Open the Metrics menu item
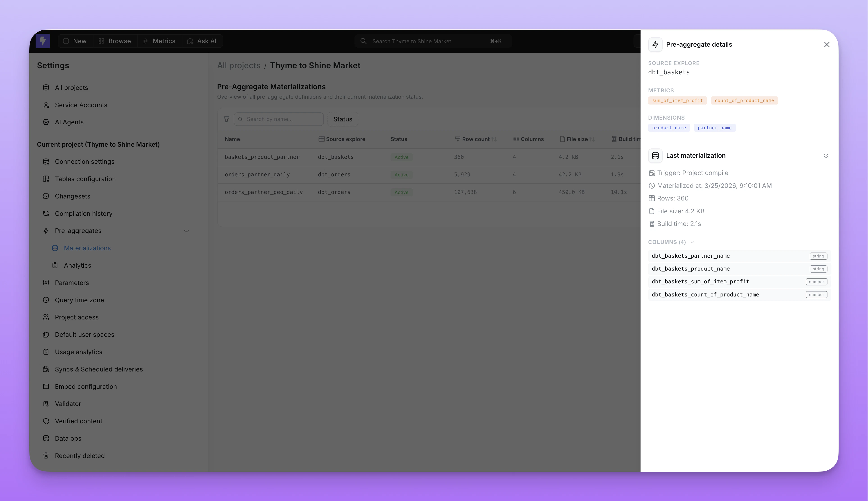The image size is (868, 501). point(159,41)
